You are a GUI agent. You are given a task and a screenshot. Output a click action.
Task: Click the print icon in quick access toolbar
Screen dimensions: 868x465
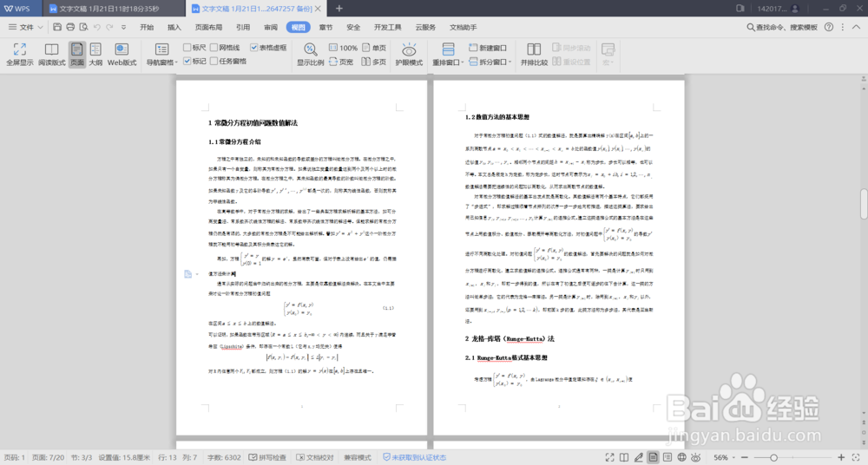click(x=70, y=27)
